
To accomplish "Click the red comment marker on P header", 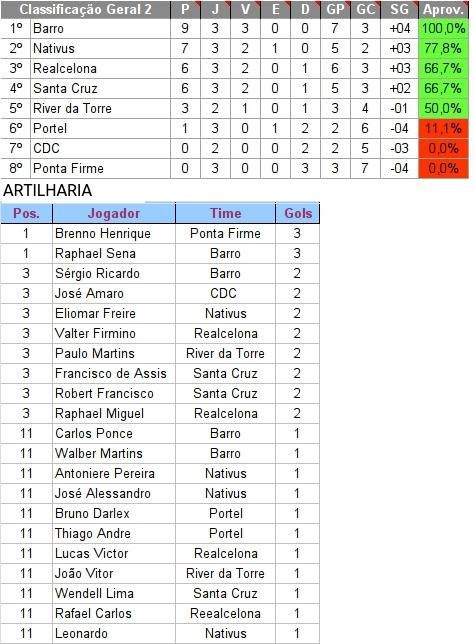I will [x=198, y=3].
